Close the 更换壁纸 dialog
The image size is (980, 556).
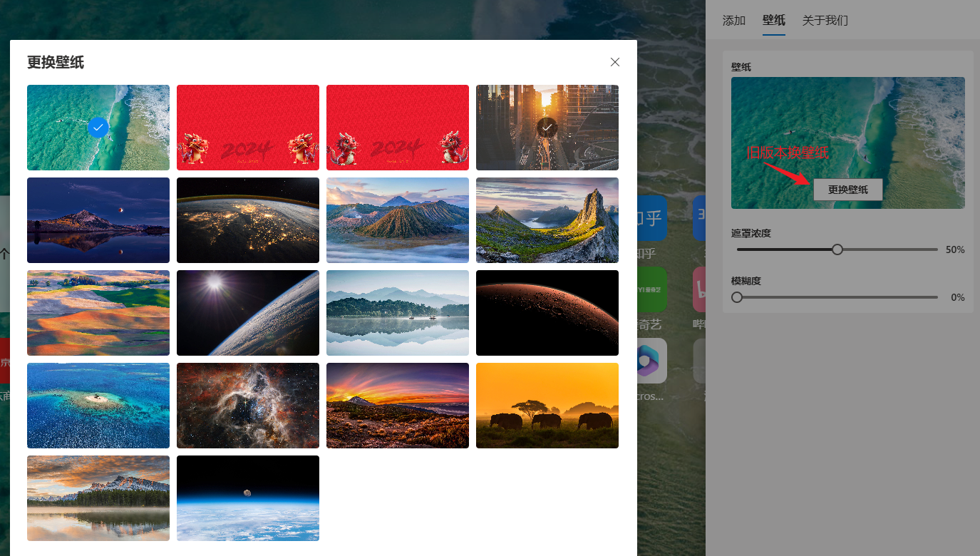pyautogui.click(x=615, y=62)
